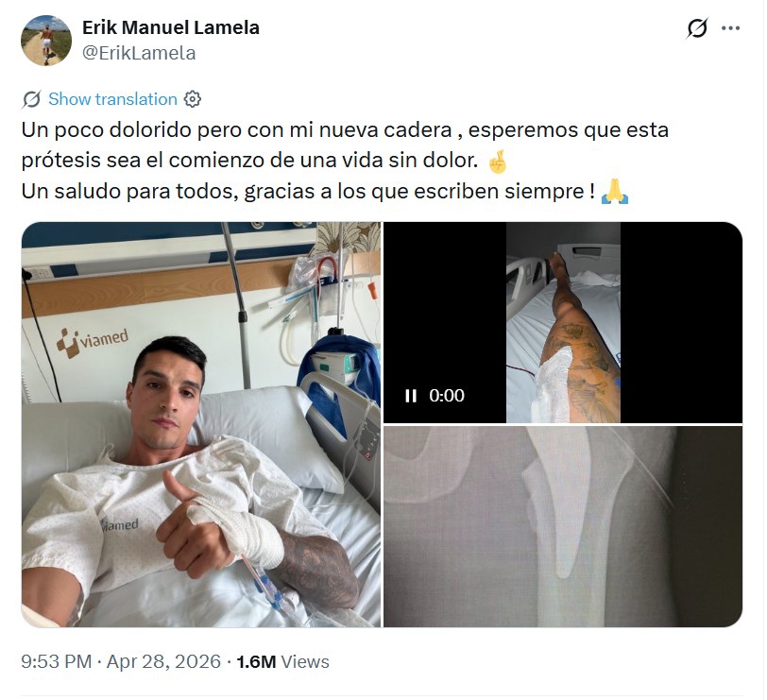Click the Grok translation icon left of Show translation
The width and height of the screenshot is (767, 700).
click(31, 99)
